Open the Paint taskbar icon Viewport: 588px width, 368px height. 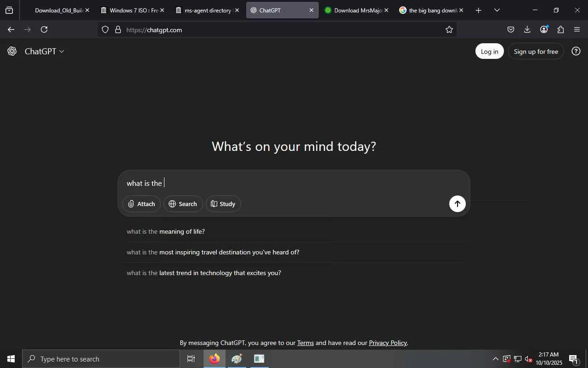tap(237, 359)
